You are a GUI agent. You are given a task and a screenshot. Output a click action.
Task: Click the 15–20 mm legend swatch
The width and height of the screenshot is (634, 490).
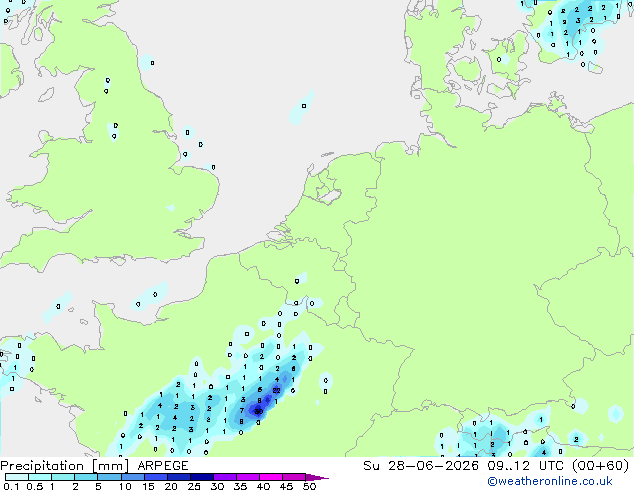[156, 477]
